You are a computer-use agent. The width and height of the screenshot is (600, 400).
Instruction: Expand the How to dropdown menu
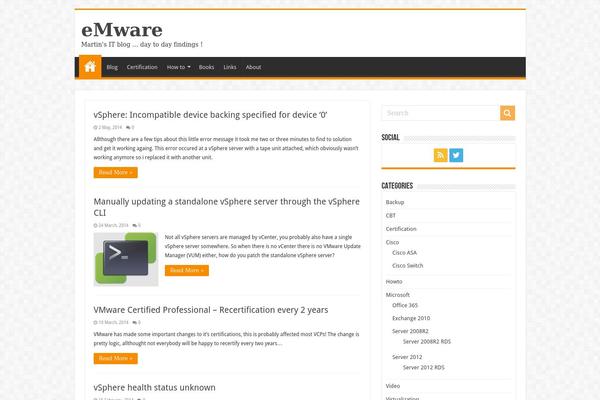tap(178, 67)
